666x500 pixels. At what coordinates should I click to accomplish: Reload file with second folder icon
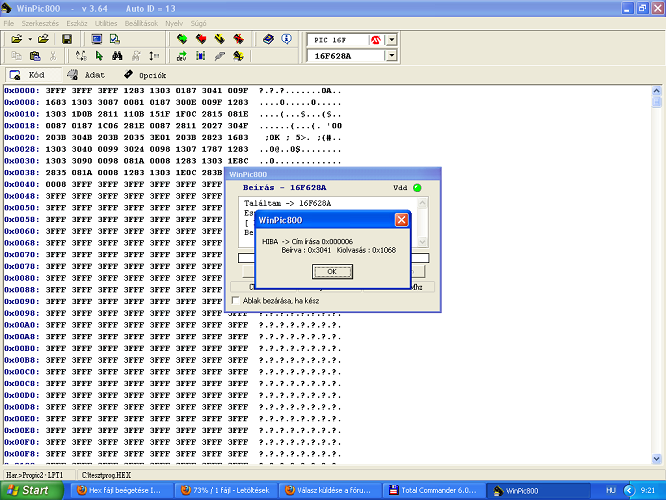click(x=43, y=39)
